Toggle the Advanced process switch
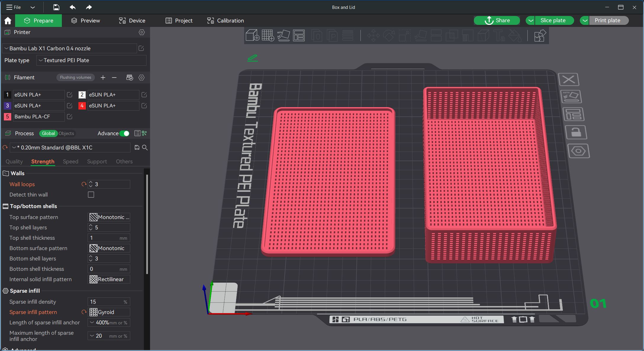 tap(125, 133)
